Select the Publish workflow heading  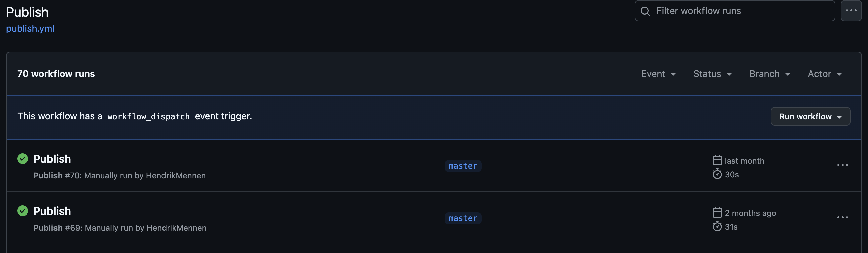[27, 11]
